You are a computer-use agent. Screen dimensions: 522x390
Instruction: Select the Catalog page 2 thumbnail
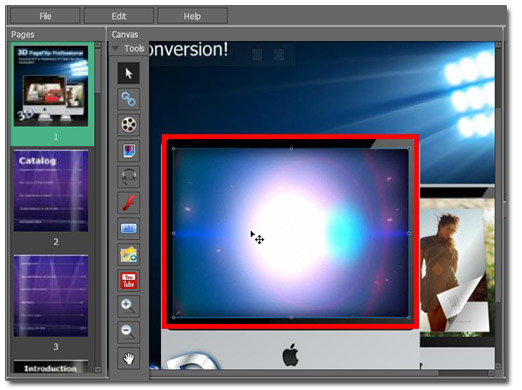tap(51, 191)
